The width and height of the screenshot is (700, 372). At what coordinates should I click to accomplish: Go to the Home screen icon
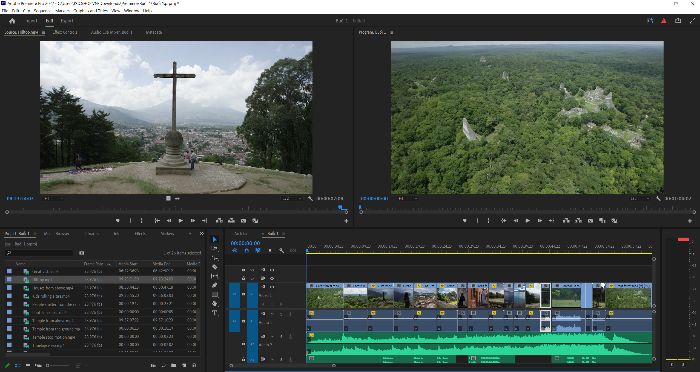12,21
